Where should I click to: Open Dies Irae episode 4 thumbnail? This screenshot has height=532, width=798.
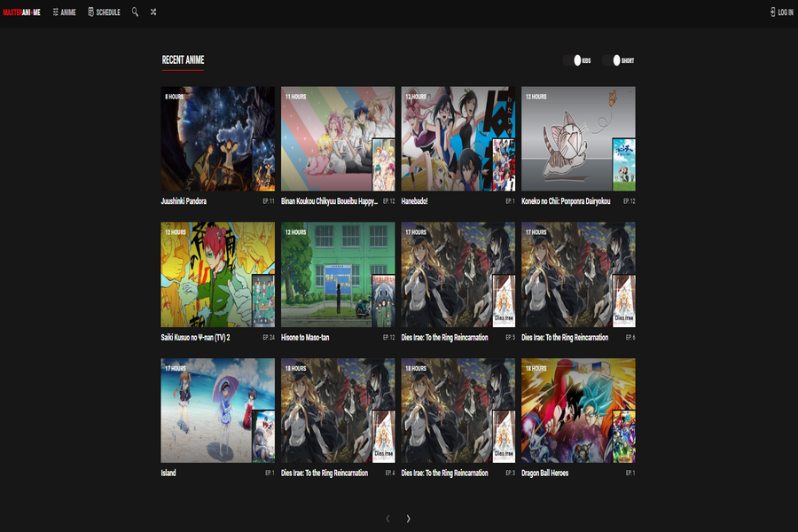click(x=338, y=411)
